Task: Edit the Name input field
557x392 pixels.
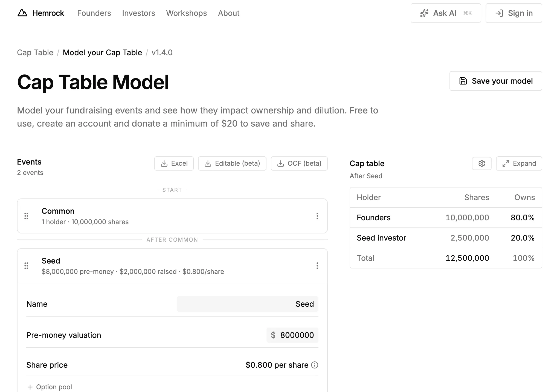Action: (x=248, y=304)
